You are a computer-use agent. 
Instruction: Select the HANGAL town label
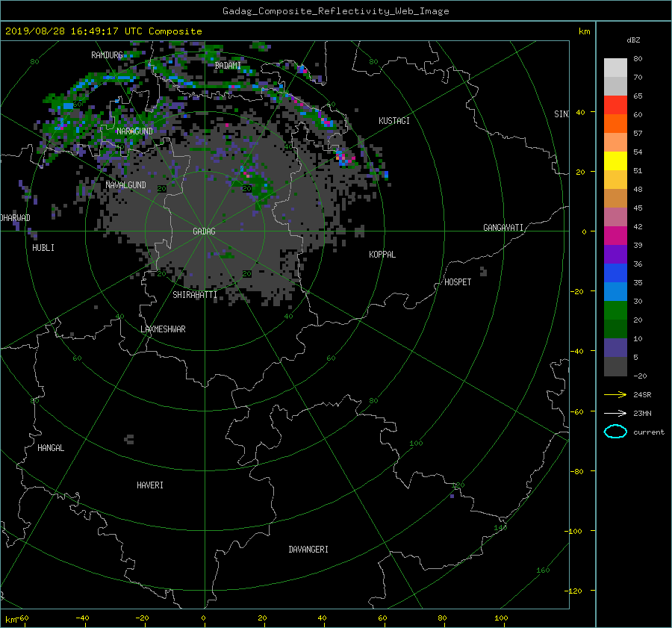point(51,448)
